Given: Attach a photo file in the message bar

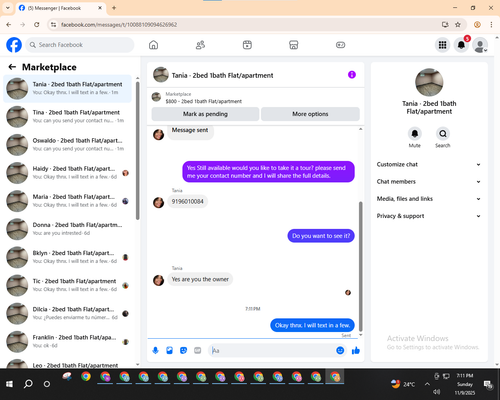Looking at the screenshot, I should click(x=169, y=350).
